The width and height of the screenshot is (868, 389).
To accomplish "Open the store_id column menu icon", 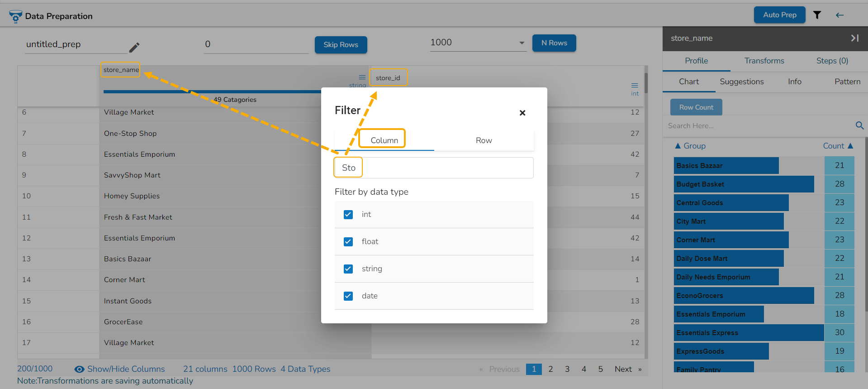I will 635,85.
